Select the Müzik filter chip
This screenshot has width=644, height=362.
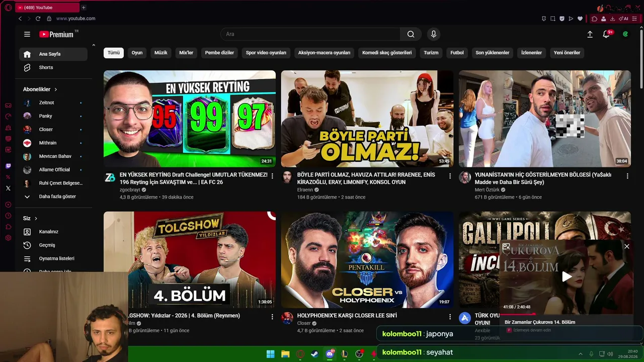(x=161, y=53)
